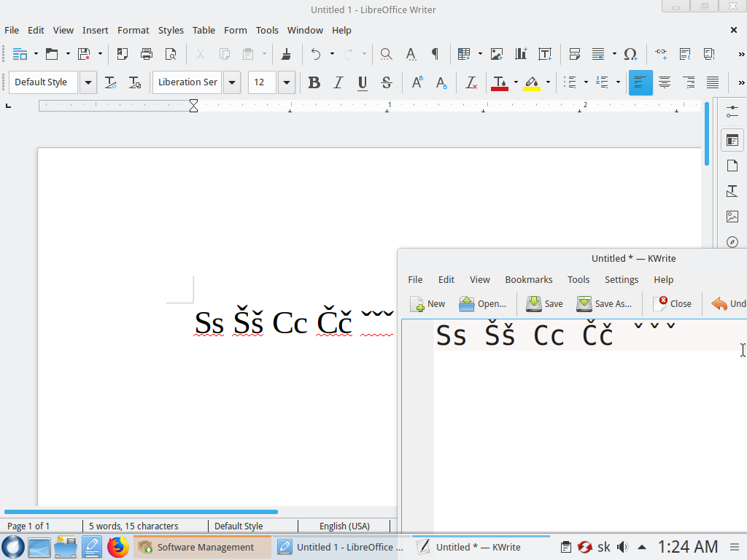This screenshot has width=747, height=560.
Task: Click the Print icon in Writer toolbar
Action: (147, 54)
